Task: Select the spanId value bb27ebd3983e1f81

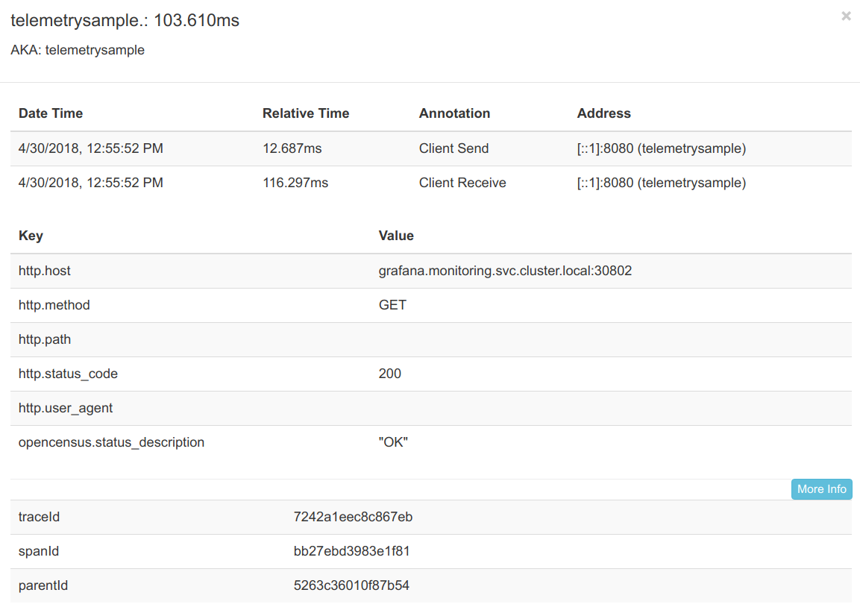Action: tap(351, 550)
